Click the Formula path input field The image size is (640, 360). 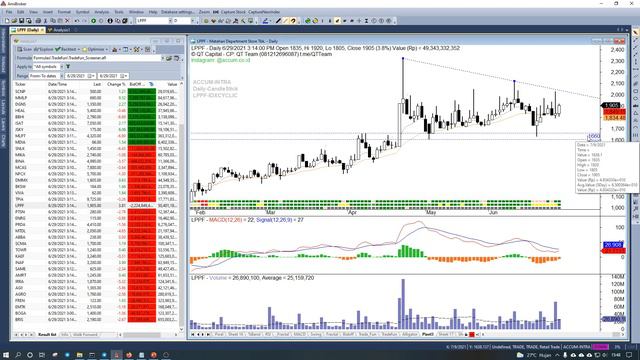(x=97, y=58)
